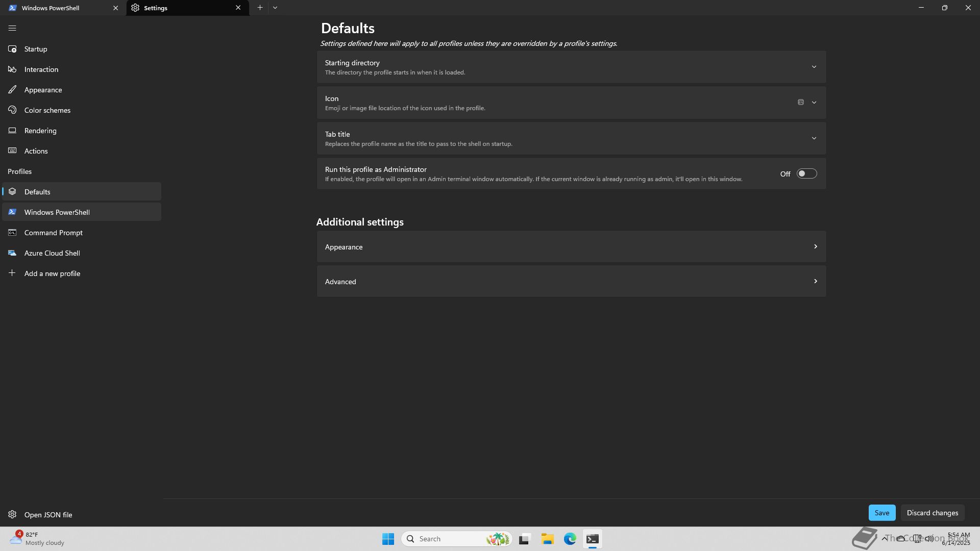This screenshot has height=551, width=980.
Task: Expand the Starting directory setting
Action: pyautogui.click(x=814, y=67)
